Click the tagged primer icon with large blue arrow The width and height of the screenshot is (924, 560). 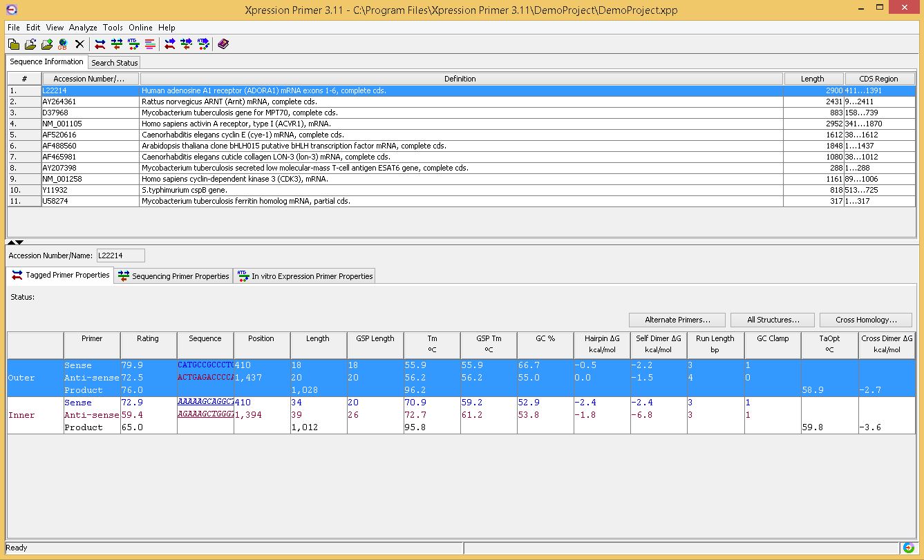coord(170,44)
